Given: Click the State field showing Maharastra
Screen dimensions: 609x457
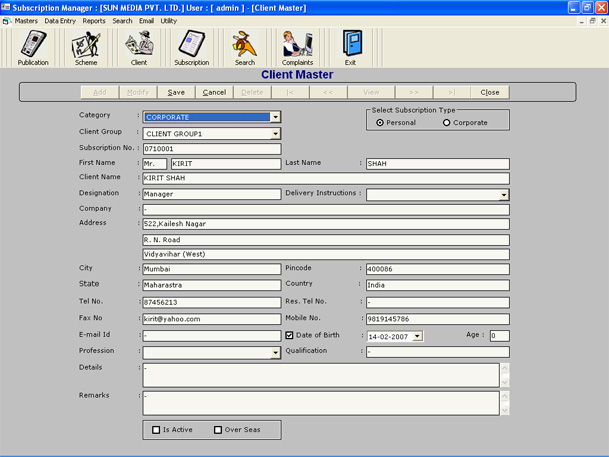Looking at the screenshot, I should (212, 285).
